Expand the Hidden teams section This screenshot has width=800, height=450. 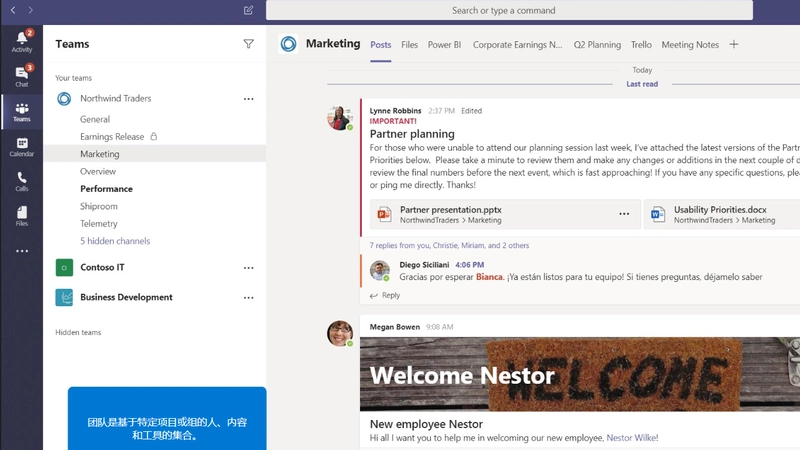(x=78, y=332)
